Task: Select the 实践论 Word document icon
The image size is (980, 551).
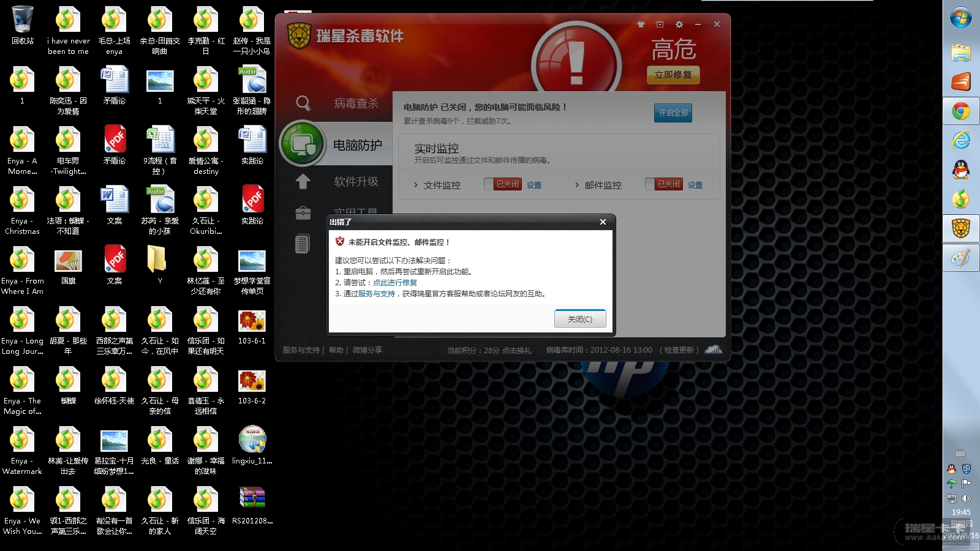Action: 252,146
